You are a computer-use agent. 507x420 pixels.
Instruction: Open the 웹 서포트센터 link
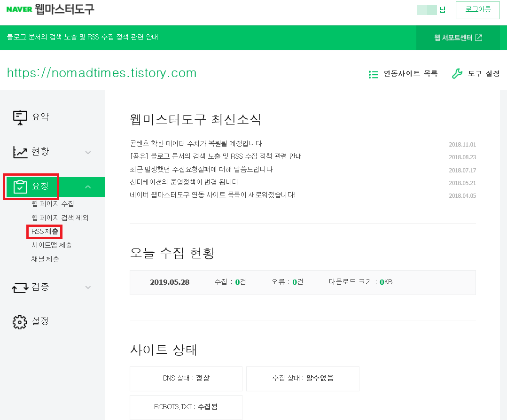coord(458,38)
